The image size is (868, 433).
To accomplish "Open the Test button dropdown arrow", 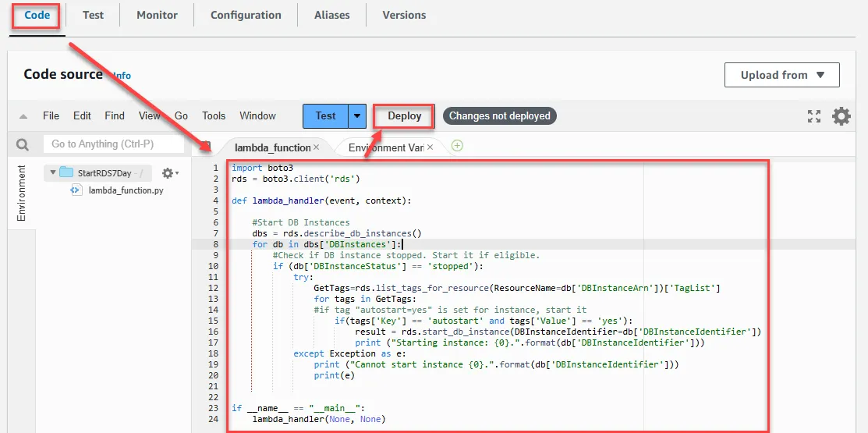I will pyautogui.click(x=357, y=116).
